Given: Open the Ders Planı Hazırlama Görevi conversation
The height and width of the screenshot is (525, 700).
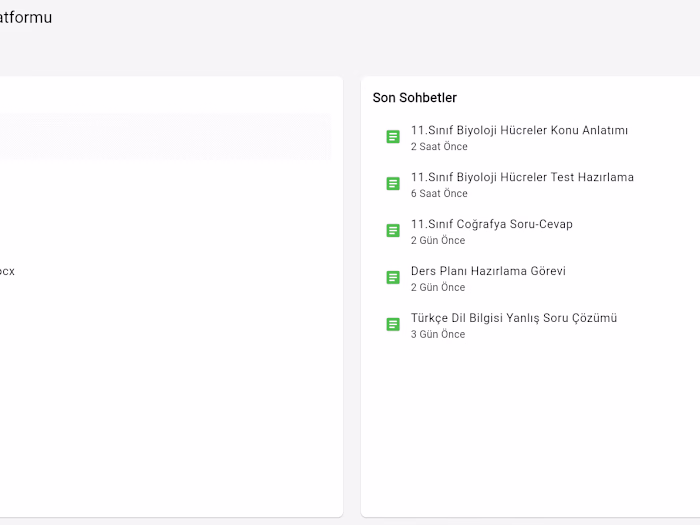Looking at the screenshot, I should 488,272.
